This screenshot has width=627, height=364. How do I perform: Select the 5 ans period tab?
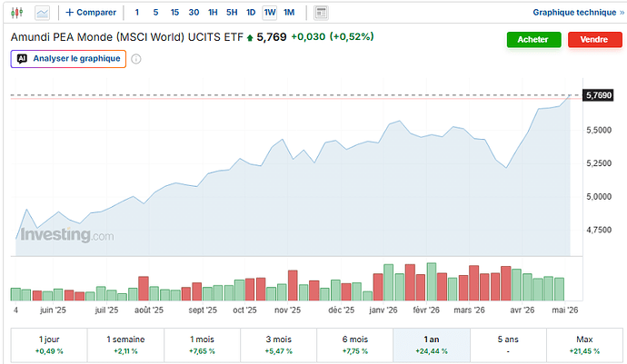pyautogui.click(x=508, y=345)
